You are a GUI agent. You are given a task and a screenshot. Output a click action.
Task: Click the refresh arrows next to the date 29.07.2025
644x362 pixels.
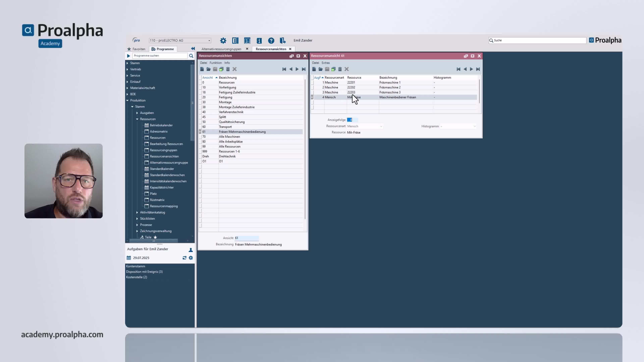pyautogui.click(x=184, y=258)
